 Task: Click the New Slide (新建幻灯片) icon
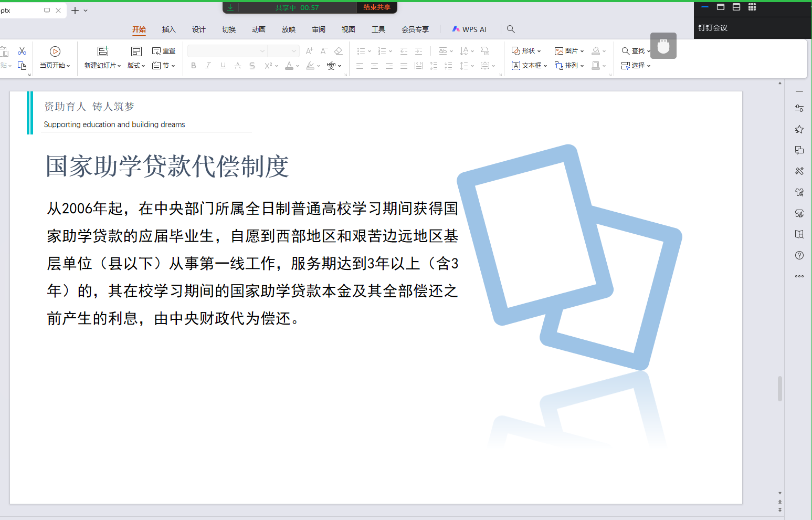tap(103, 51)
